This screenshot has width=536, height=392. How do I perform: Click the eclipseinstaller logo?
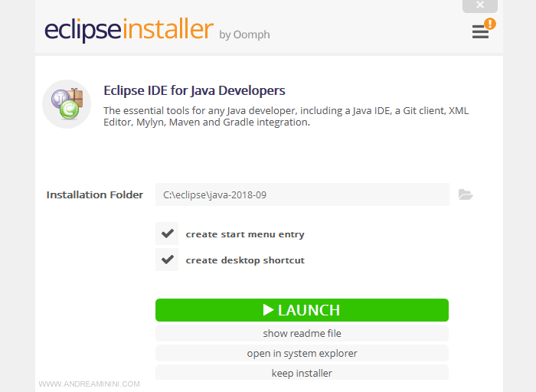[128, 30]
